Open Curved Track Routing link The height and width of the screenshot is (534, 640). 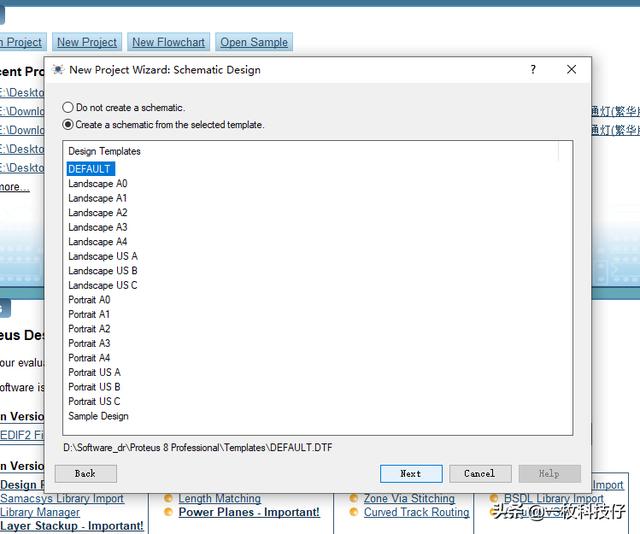tap(417, 512)
